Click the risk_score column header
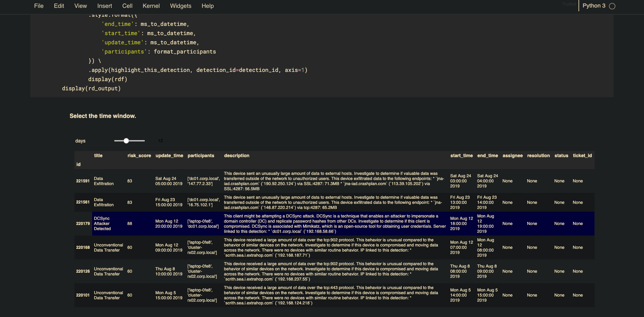The width and height of the screenshot is (644, 317). (x=139, y=155)
